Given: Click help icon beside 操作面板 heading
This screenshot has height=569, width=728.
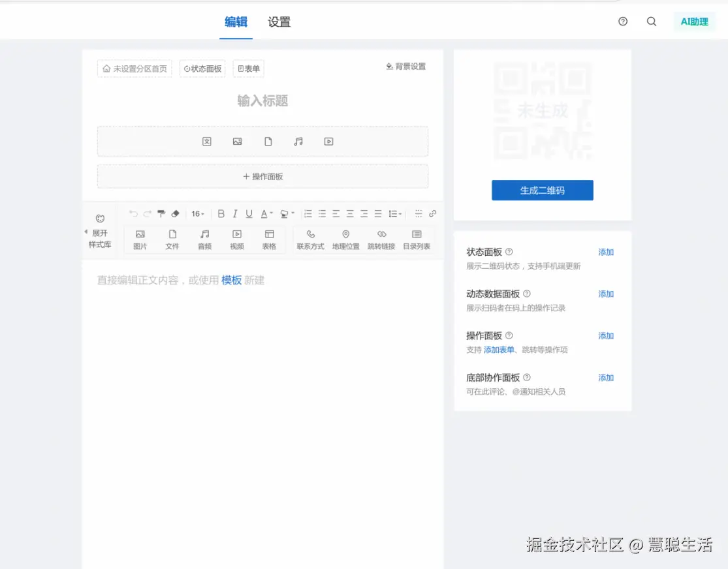Looking at the screenshot, I should point(509,335).
